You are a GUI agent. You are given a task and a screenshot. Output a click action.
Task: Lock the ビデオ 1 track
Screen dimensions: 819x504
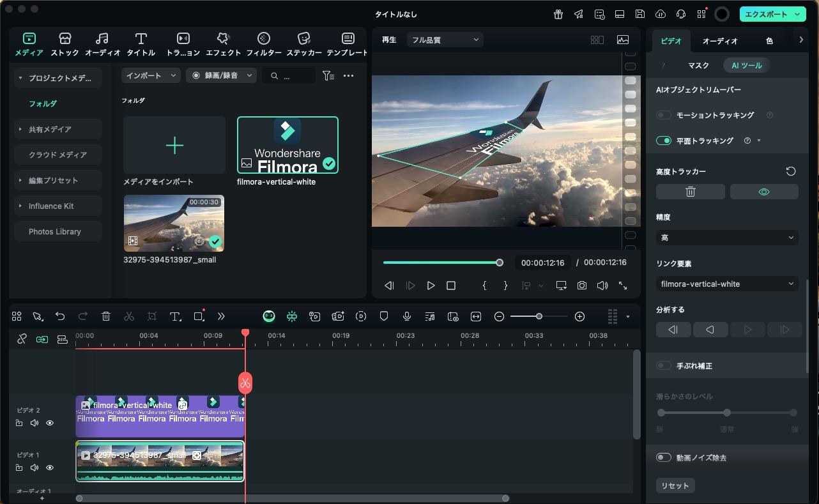tap(19, 468)
